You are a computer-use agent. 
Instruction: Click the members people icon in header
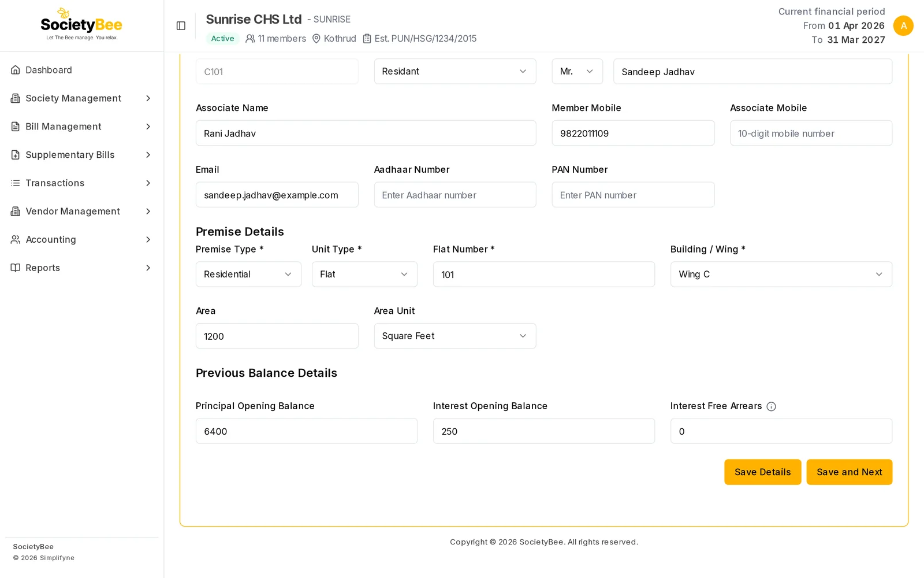[250, 39]
